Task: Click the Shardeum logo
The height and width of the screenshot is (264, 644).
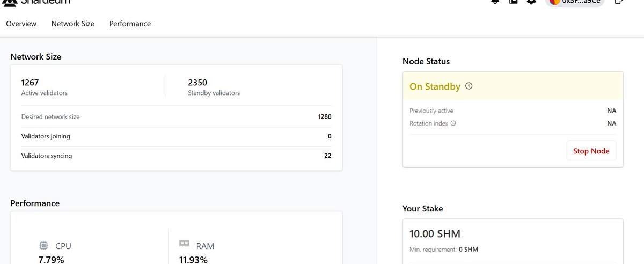Action: [36, 2]
